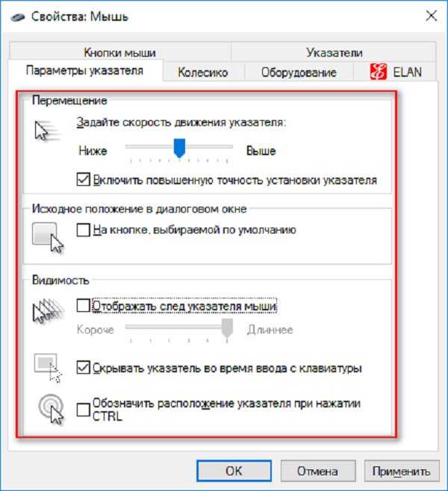Open the Указатели tab
The width and height of the screenshot is (448, 491).
pyautogui.click(x=334, y=52)
